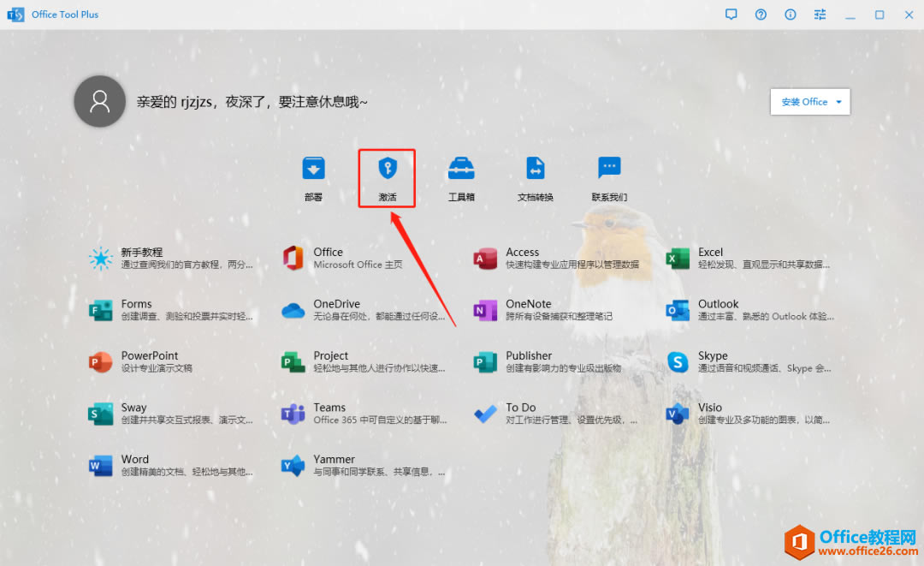Click the Publisher title text
Viewport: 924px width, 566px height.
(x=529, y=355)
